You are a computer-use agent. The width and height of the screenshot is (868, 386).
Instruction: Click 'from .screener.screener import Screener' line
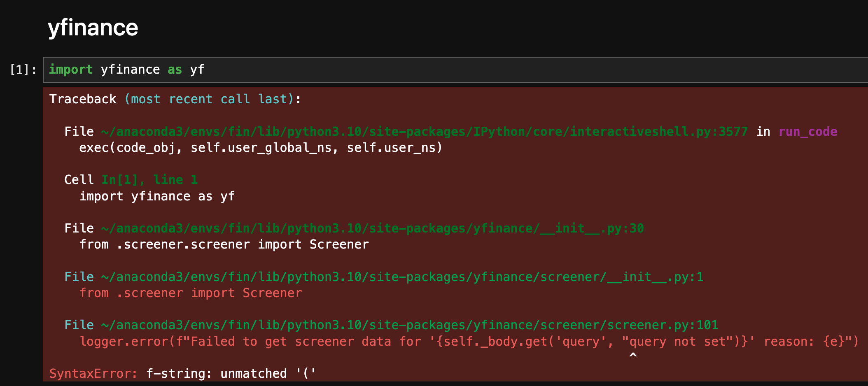(224, 244)
